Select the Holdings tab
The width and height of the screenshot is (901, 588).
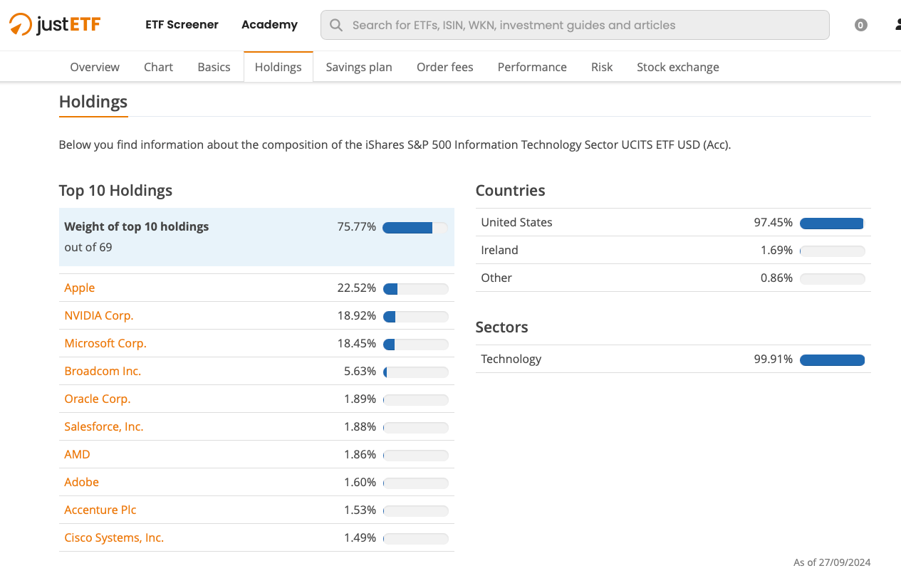tap(278, 67)
